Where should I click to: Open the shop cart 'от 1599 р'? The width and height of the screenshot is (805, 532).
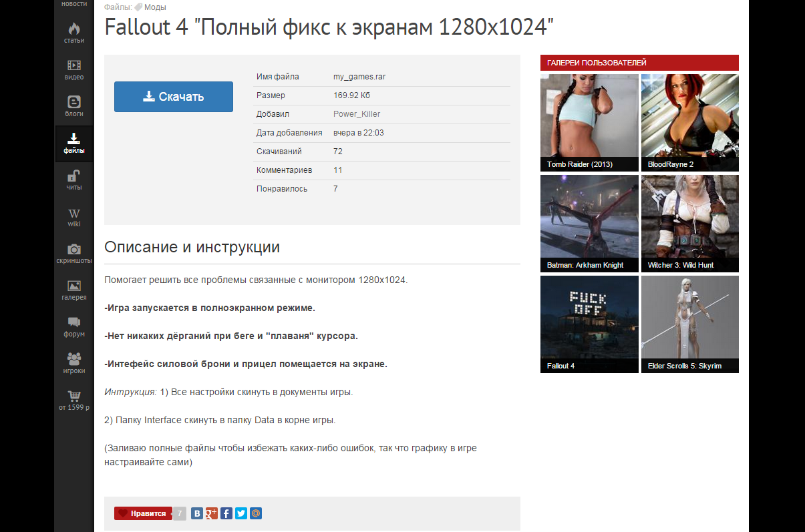pos(74,401)
